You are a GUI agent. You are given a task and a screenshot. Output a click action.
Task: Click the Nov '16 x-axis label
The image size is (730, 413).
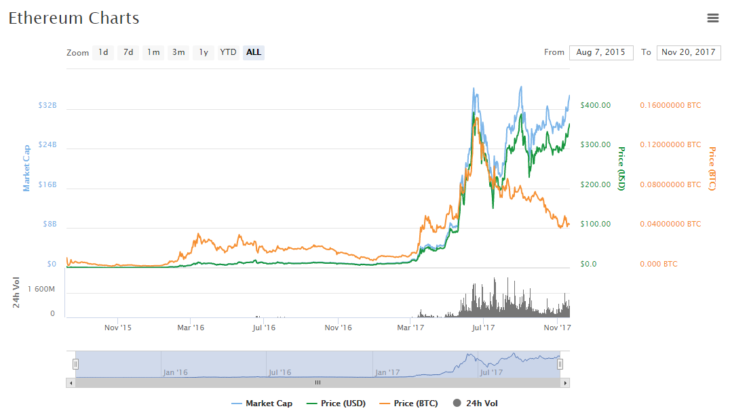click(338, 328)
